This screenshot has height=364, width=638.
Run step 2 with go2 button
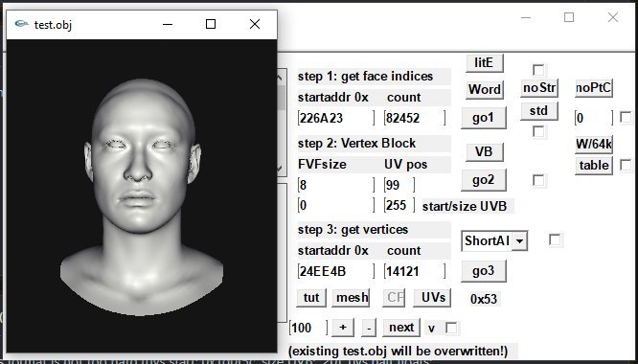click(x=483, y=180)
